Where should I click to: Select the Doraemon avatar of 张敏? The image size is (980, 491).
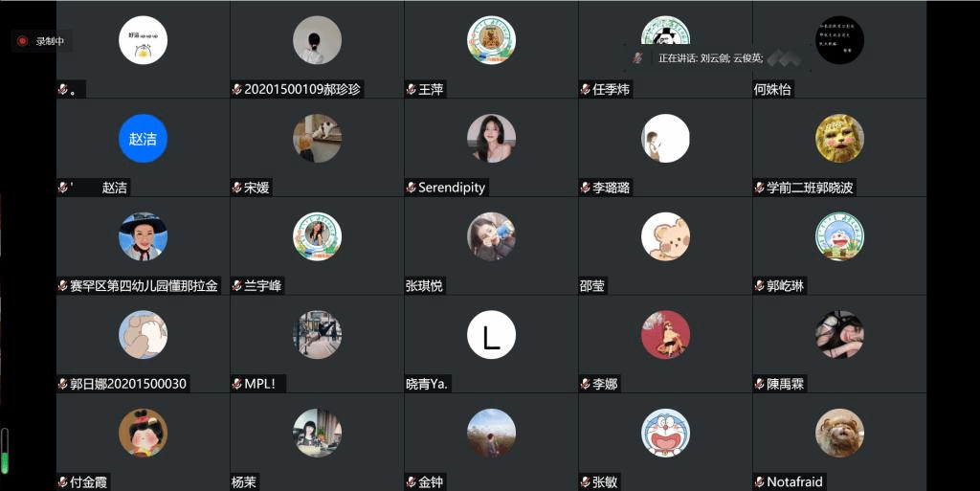click(x=665, y=433)
